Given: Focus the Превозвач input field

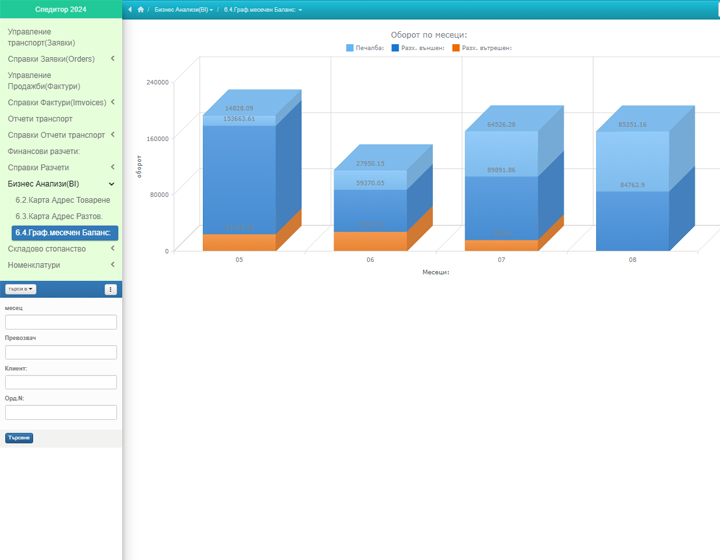Looking at the screenshot, I should point(61,353).
